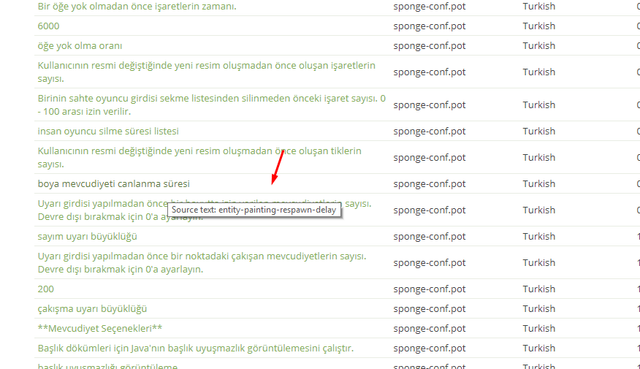Click 'Turkish' in 'insan oyuncu silme süresi' row
The height and width of the screenshot is (369, 640).
(539, 131)
